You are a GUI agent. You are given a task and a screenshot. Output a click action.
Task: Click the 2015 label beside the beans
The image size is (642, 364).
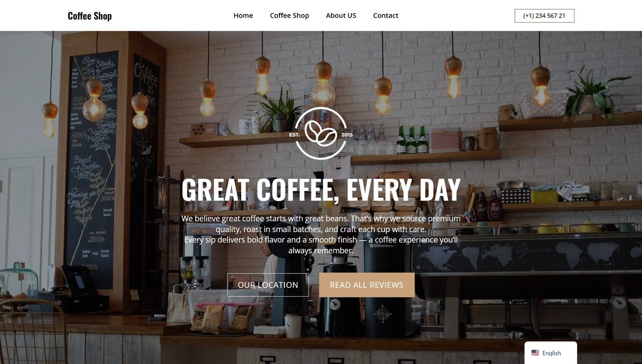pyautogui.click(x=347, y=135)
